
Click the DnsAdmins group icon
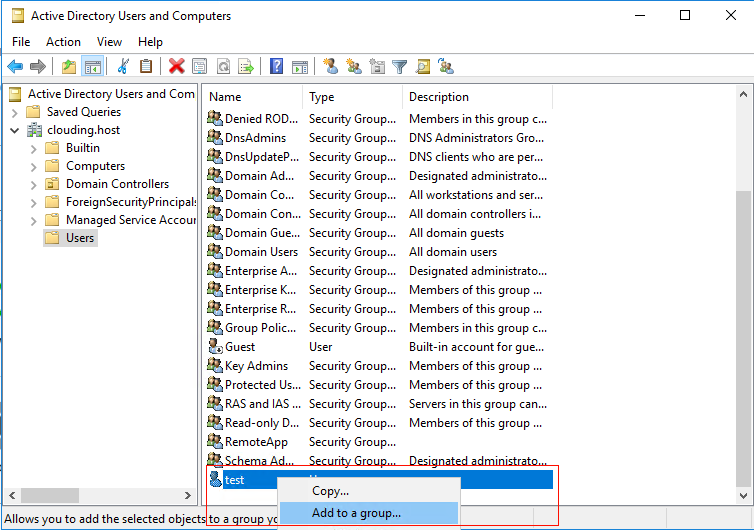215,137
